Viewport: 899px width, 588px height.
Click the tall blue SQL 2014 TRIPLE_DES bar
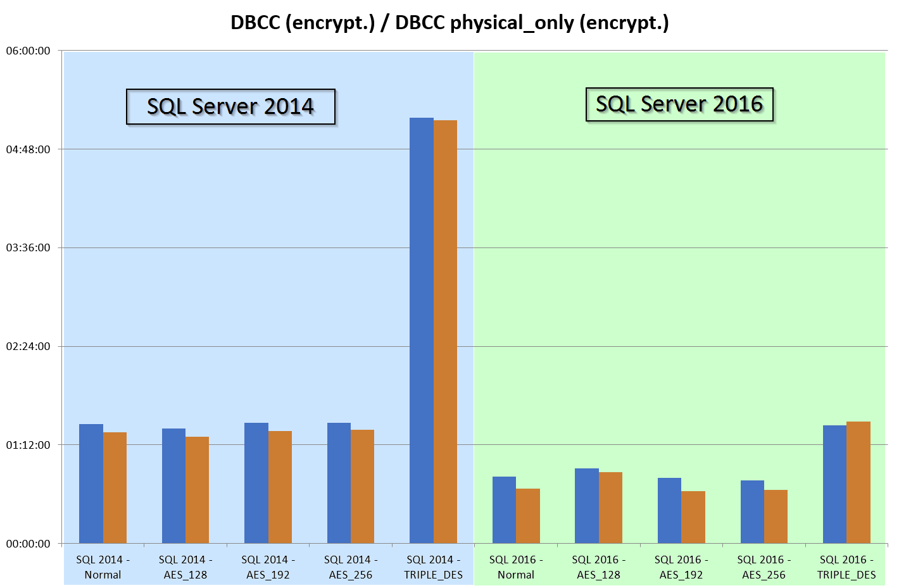(422, 330)
